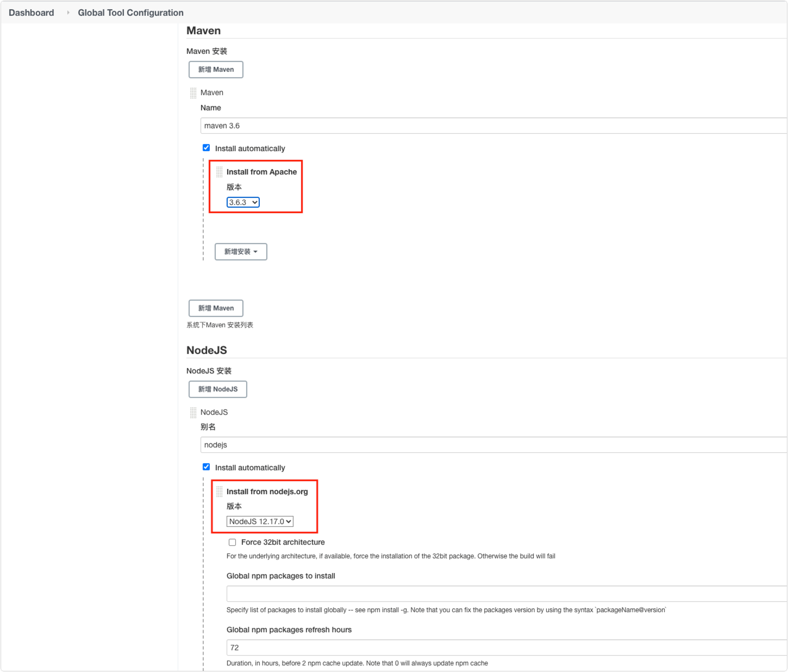Click the Dashboard breadcrumb link

point(32,13)
